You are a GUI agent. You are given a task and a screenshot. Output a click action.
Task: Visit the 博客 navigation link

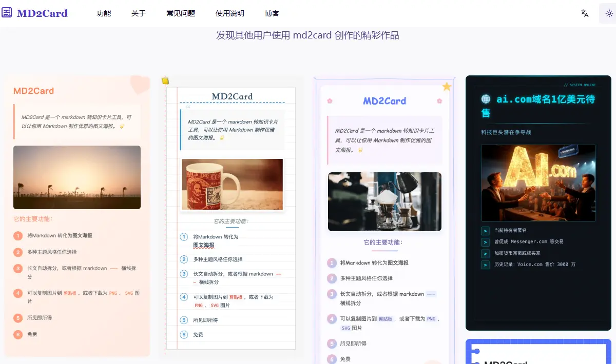point(272,13)
